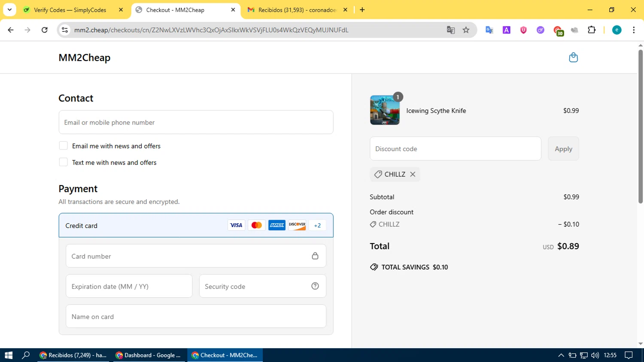Click the security code help question mark
The height and width of the screenshot is (362, 644).
tap(315, 286)
